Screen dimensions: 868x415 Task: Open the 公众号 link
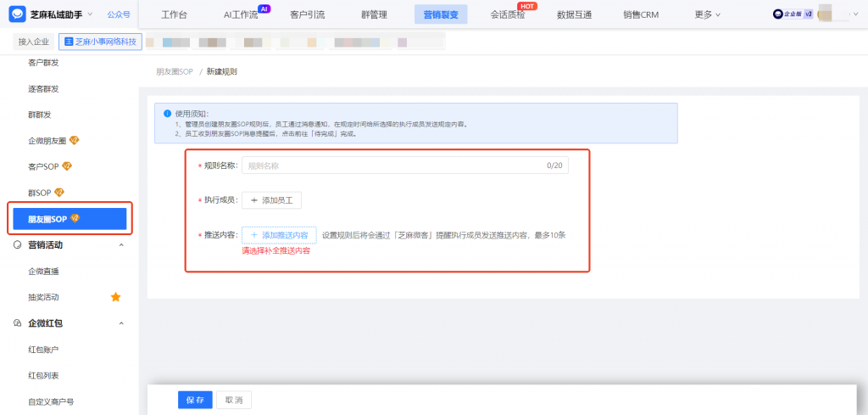[x=119, y=14]
